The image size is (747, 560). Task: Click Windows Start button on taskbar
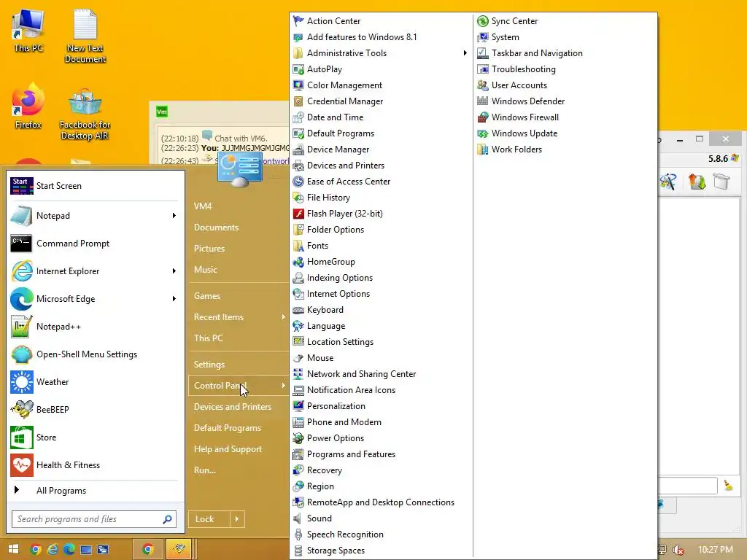click(13, 549)
